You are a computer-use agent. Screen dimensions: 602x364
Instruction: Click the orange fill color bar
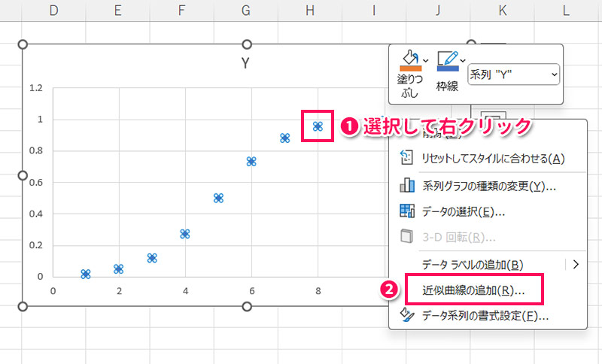pos(410,68)
